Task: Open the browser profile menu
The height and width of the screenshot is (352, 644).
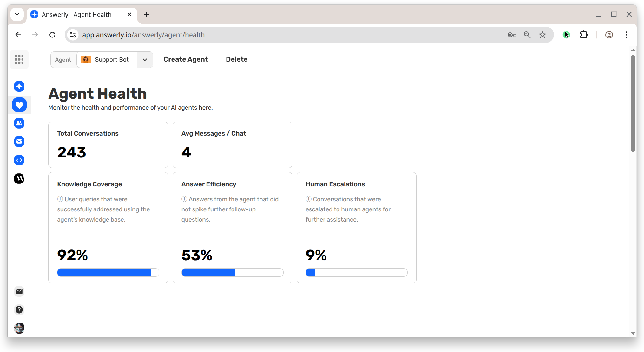Action: coord(609,35)
